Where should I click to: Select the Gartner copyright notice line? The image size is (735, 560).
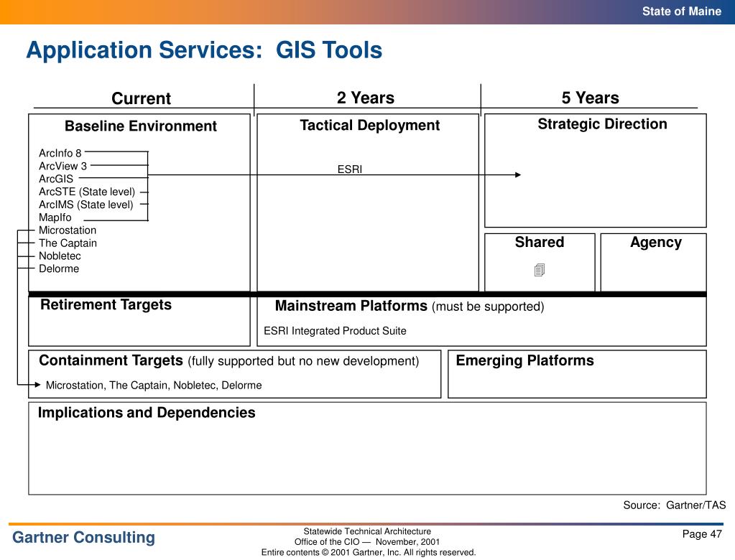pos(369,553)
